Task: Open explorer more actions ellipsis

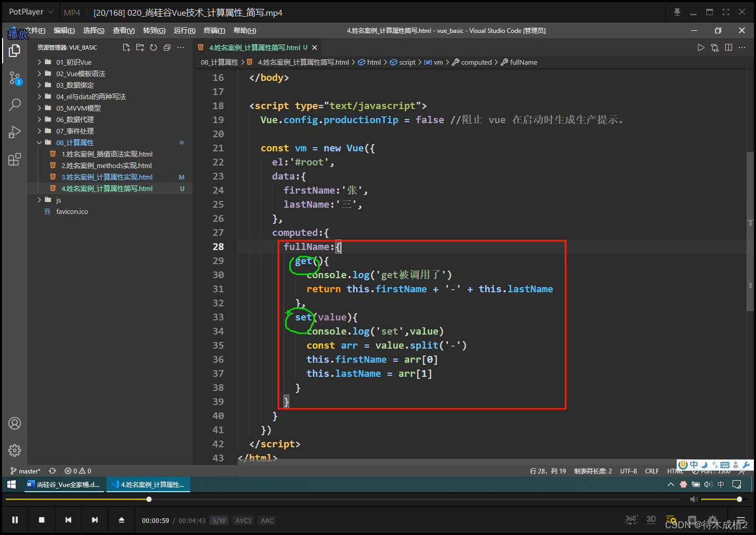Action: point(181,47)
